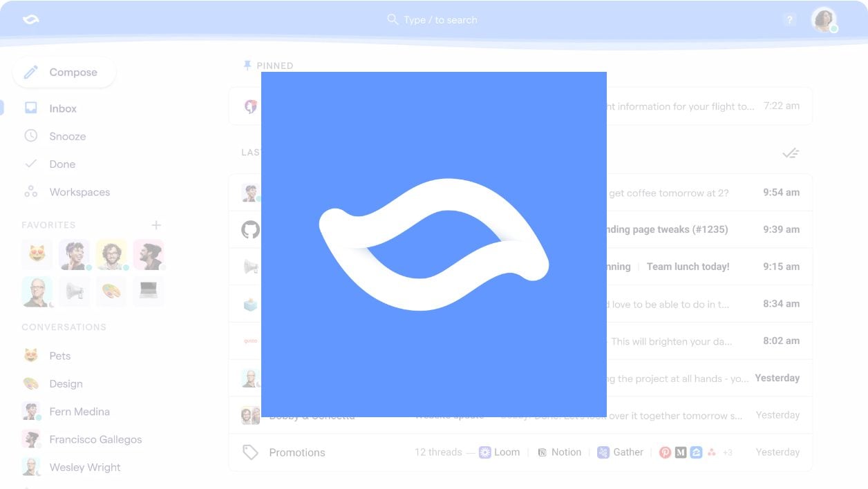
Task: Click the Gather icon in Promotions
Action: [x=603, y=452]
